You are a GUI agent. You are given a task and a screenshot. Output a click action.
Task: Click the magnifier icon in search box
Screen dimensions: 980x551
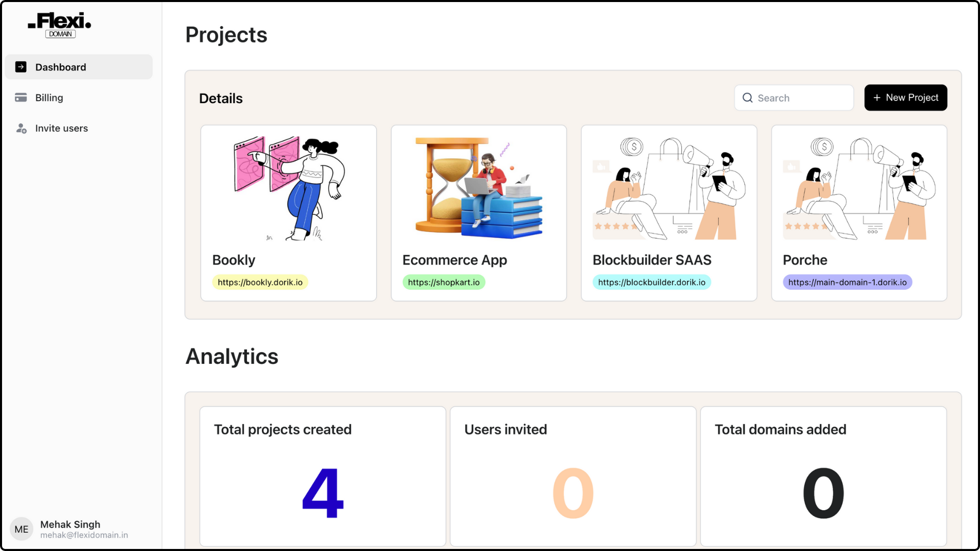point(747,98)
